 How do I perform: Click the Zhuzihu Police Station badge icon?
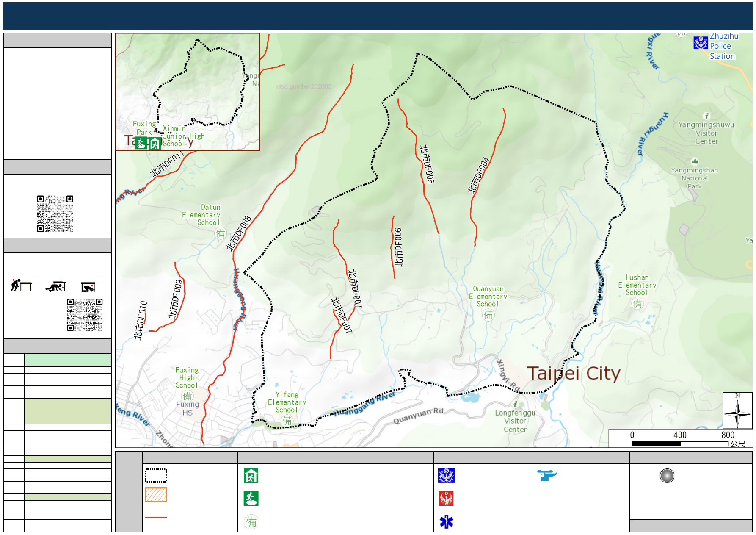701,43
